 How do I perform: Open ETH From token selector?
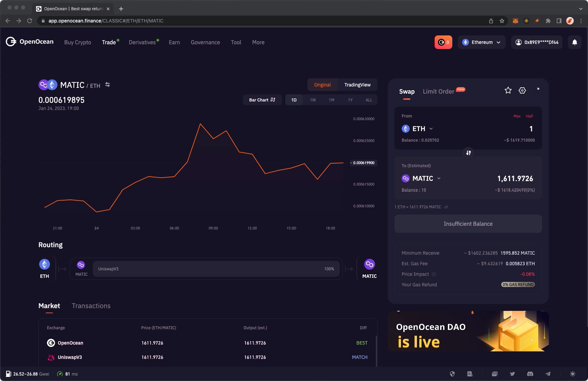[x=417, y=129]
